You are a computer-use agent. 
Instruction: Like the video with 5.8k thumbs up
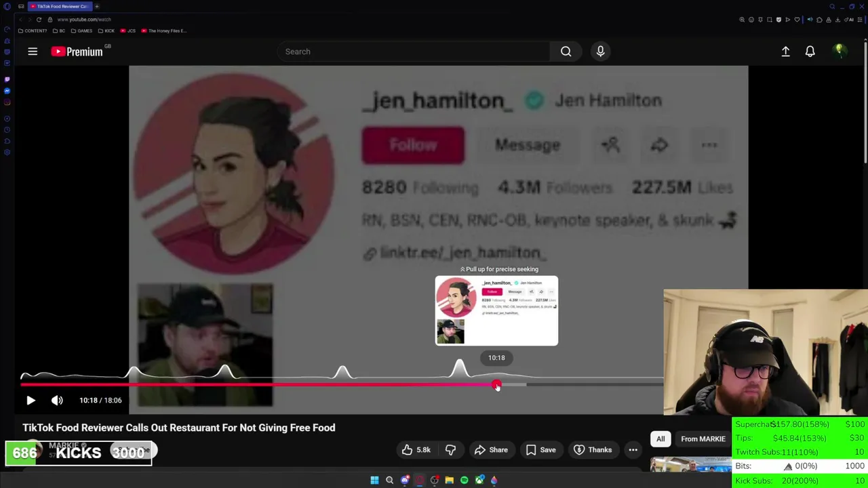tap(416, 450)
